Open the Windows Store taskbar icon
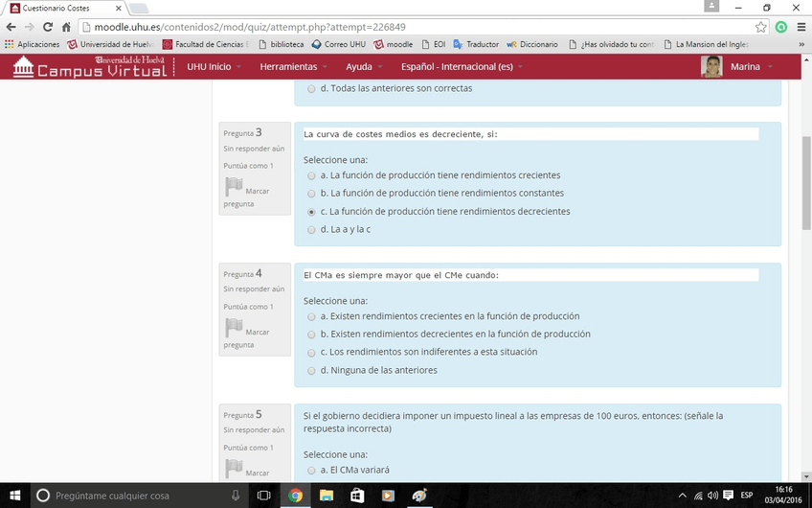Image resolution: width=812 pixels, height=508 pixels. pos(357,496)
